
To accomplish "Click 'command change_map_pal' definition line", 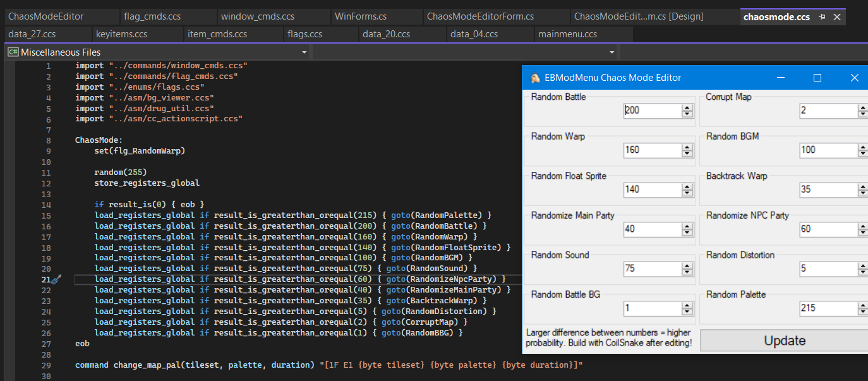I will click(329, 365).
